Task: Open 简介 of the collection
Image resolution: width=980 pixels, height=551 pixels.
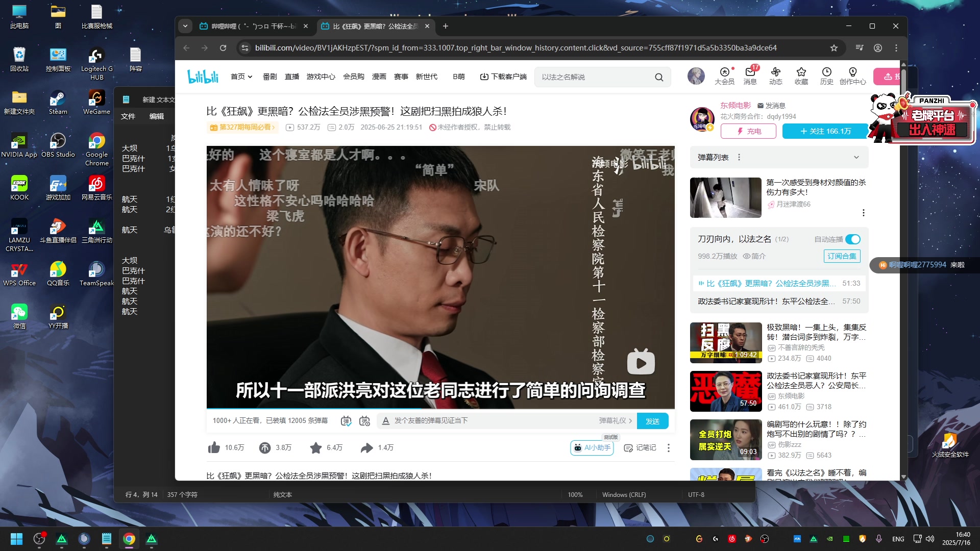Action: click(x=754, y=256)
